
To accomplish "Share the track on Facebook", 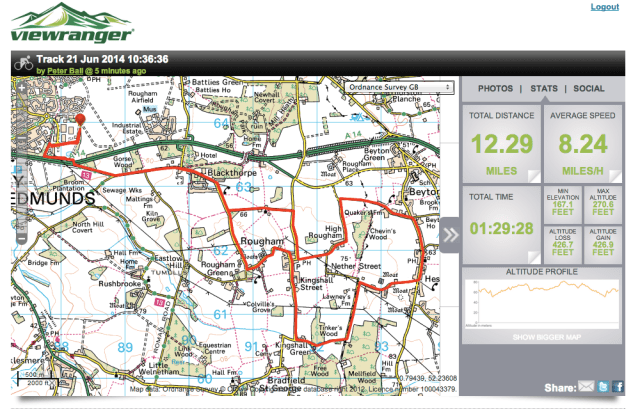I will click(x=618, y=386).
